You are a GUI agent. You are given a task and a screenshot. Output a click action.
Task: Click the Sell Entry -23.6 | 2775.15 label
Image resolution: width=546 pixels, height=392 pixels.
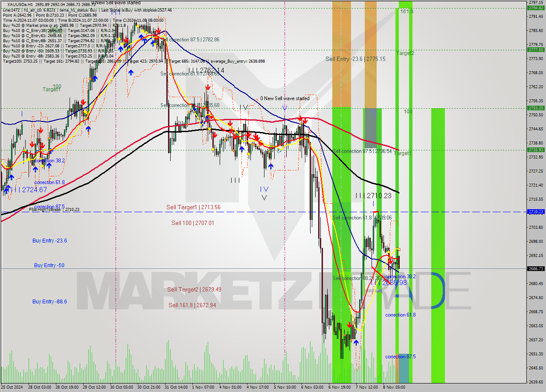click(x=355, y=59)
